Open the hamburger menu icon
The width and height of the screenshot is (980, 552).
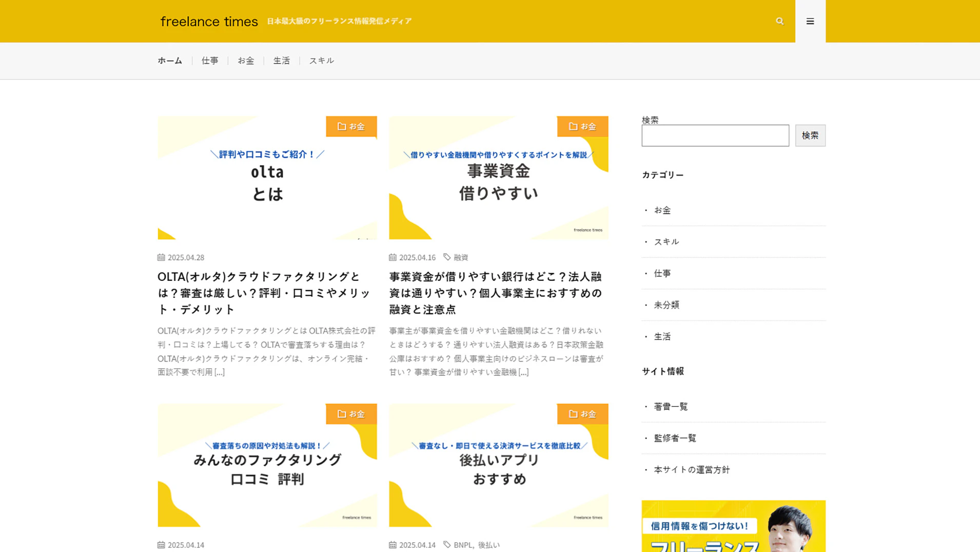810,21
